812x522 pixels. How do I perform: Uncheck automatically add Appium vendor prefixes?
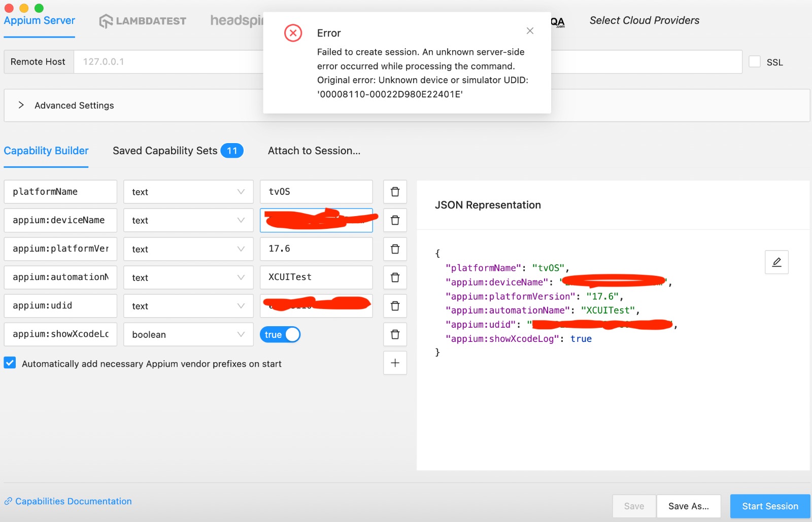click(10, 363)
